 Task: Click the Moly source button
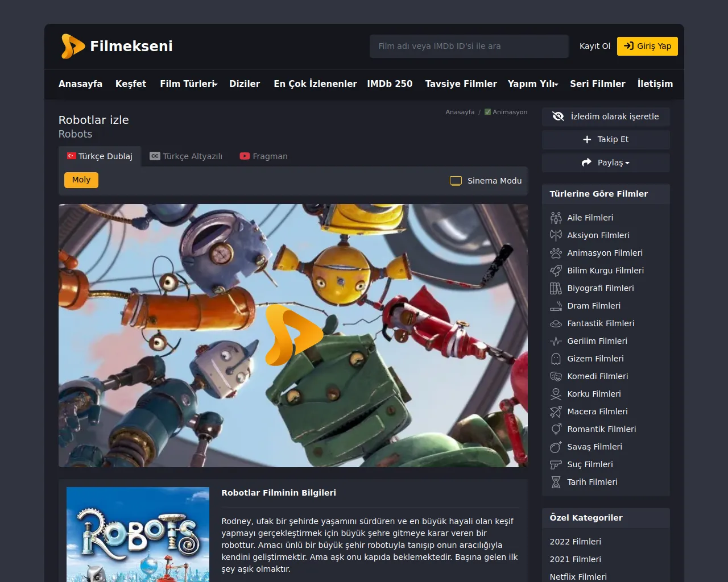click(81, 180)
